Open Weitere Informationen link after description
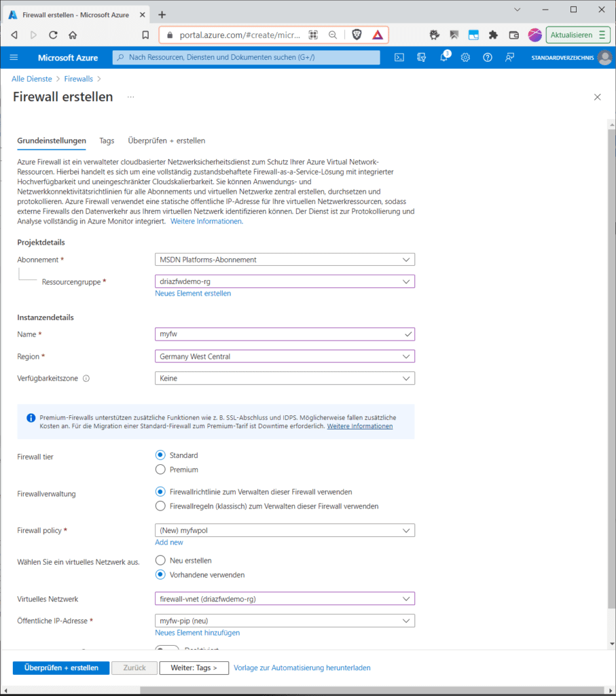616x696 pixels. (x=206, y=221)
